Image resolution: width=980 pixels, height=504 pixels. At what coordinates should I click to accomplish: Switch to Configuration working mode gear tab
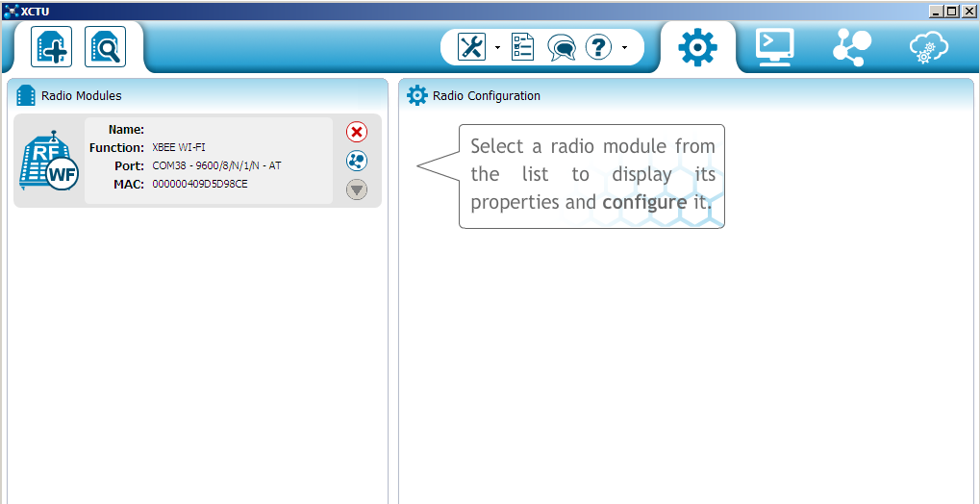click(x=698, y=47)
